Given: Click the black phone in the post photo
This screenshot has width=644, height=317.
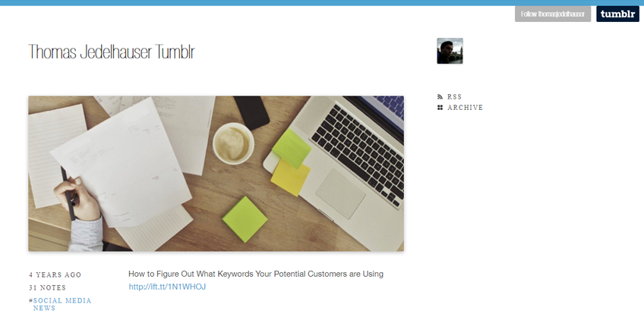Looking at the screenshot, I should pyautogui.click(x=252, y=113).
